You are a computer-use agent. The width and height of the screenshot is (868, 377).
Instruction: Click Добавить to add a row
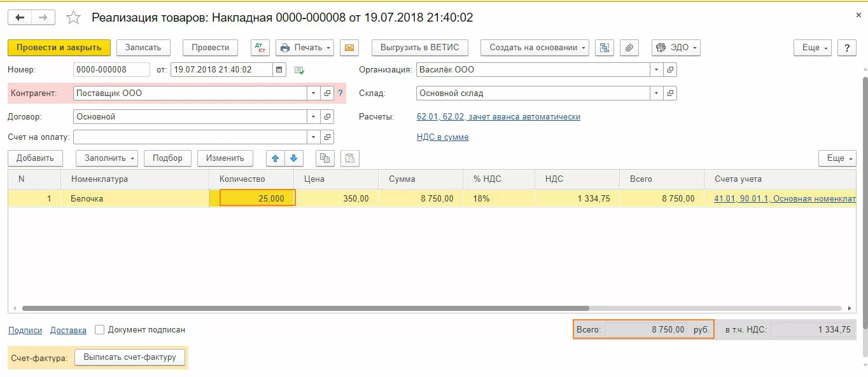[x=35, y=158]
